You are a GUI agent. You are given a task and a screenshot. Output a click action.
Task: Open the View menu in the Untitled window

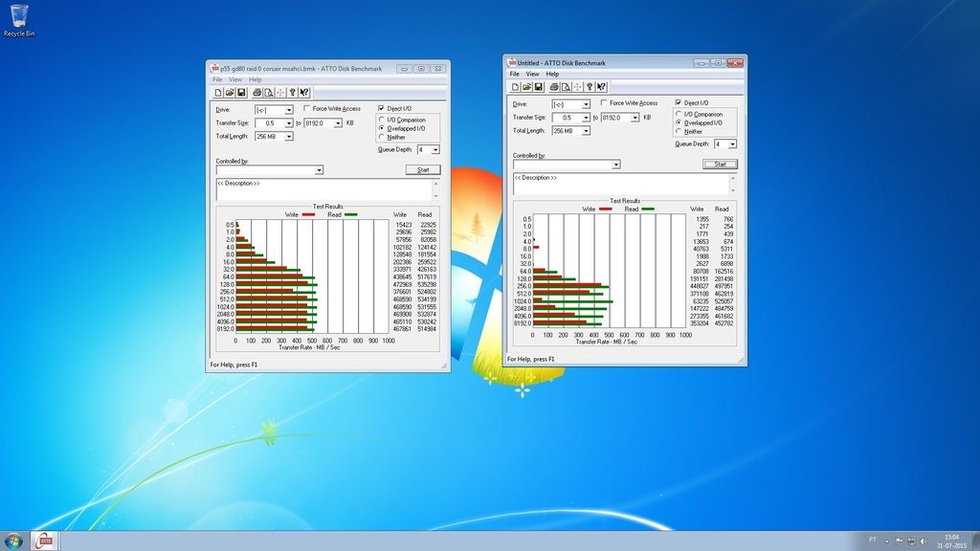point(532,74)
